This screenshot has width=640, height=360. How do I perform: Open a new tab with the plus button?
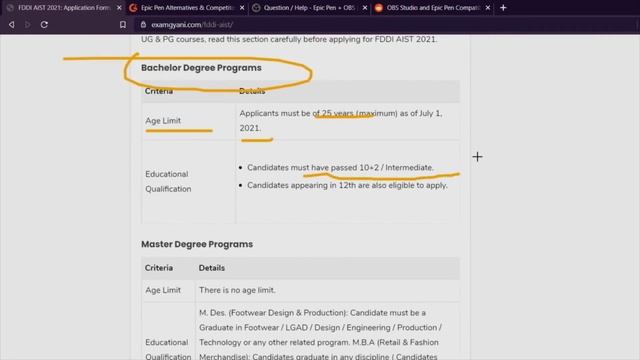tap(503, 7)
